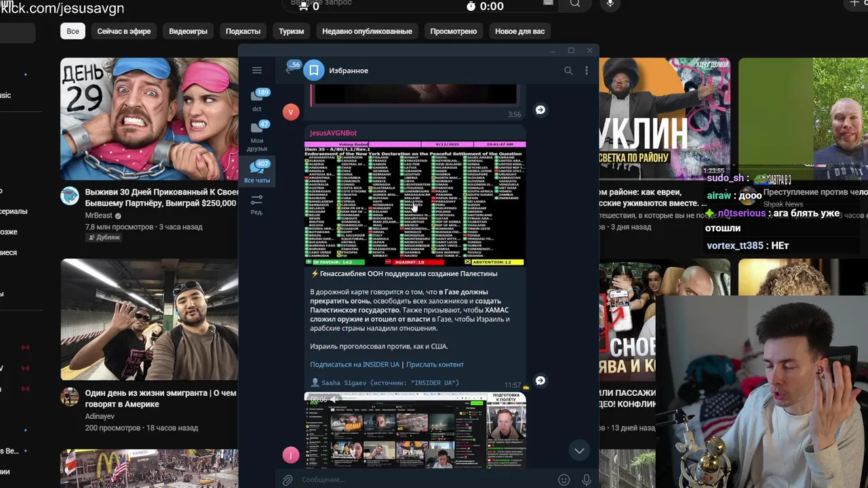Screen dimensions: 868x488
Task: Click the Избранное chat title
Action: tap(349, 70)
